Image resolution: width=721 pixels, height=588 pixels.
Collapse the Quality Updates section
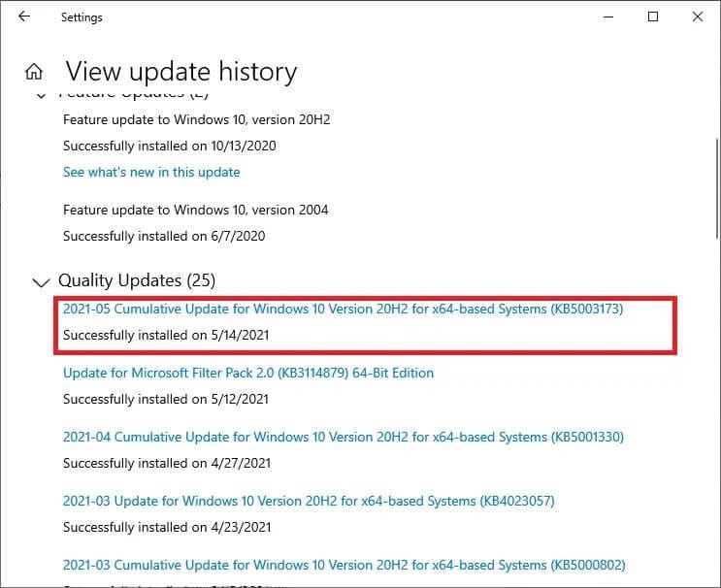point(42,281)
